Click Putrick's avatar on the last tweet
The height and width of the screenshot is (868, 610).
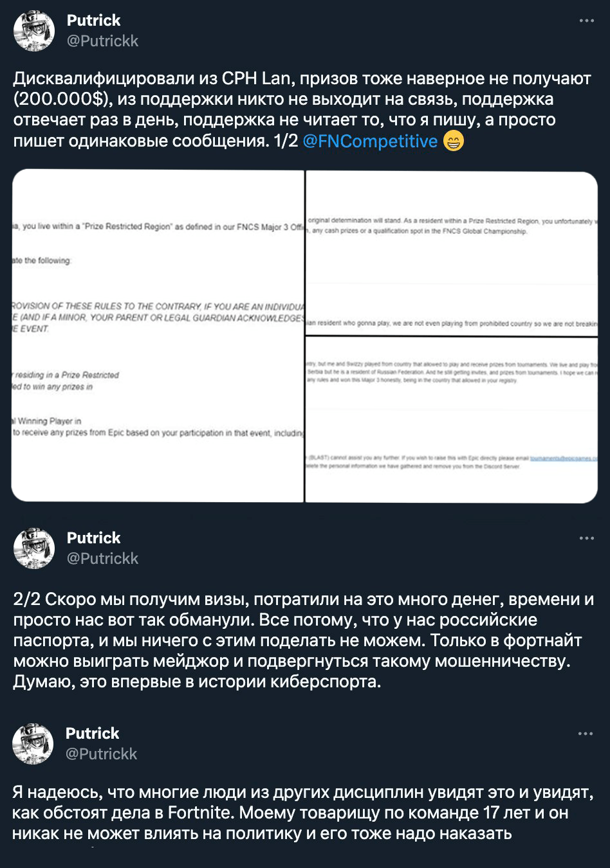[33, 744]
